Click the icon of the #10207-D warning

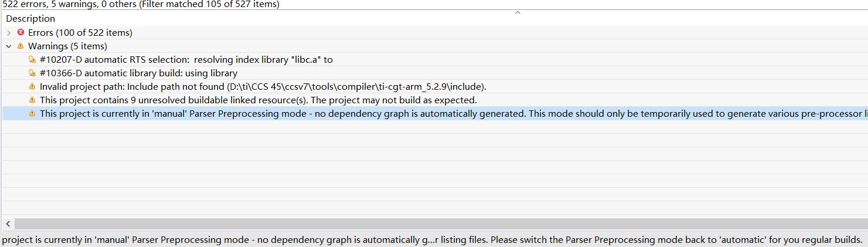coord(32,59)
